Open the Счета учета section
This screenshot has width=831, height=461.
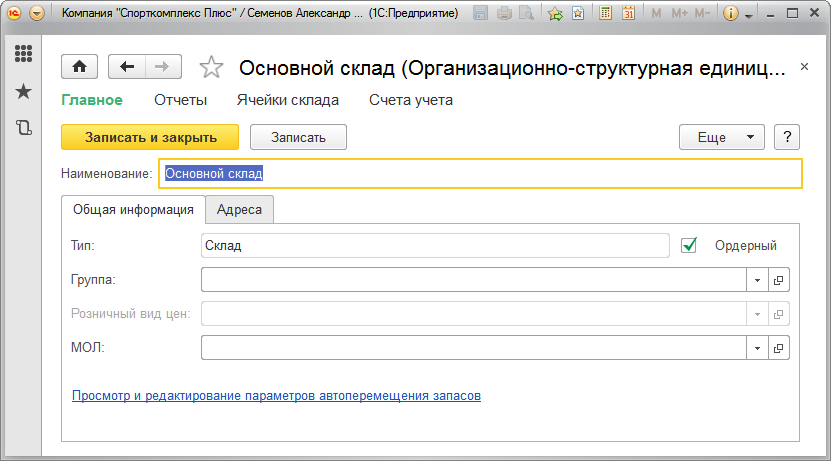click(411, 100)
